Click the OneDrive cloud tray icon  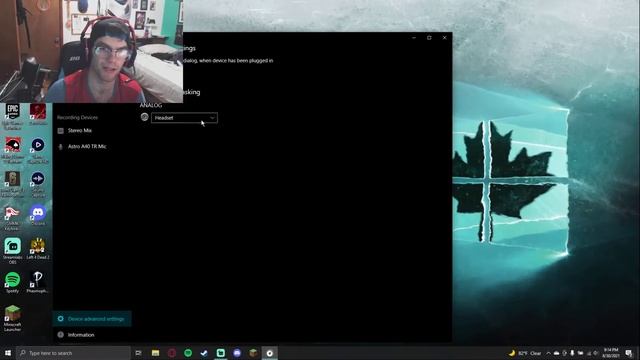(x=556, y=353)
